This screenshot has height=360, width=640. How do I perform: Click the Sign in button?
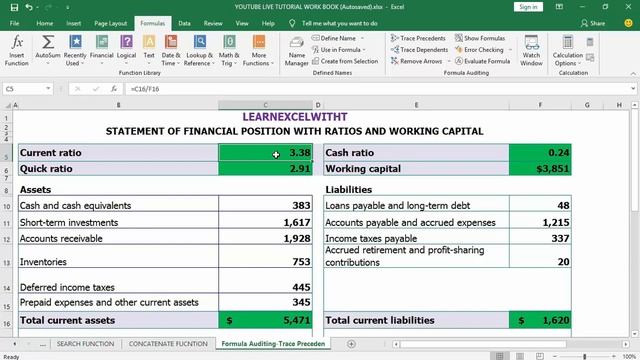528,7
